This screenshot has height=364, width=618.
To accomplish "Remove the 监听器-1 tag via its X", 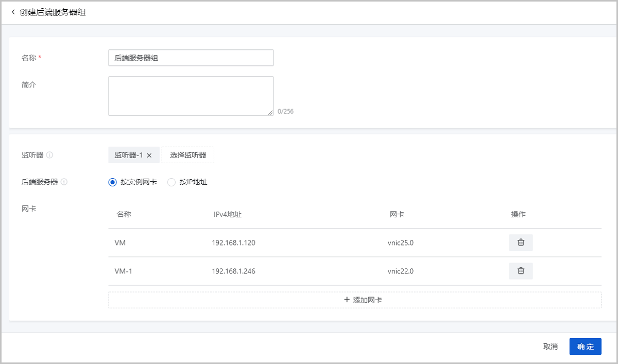I will pyautogui.click(x=149, y=155).
